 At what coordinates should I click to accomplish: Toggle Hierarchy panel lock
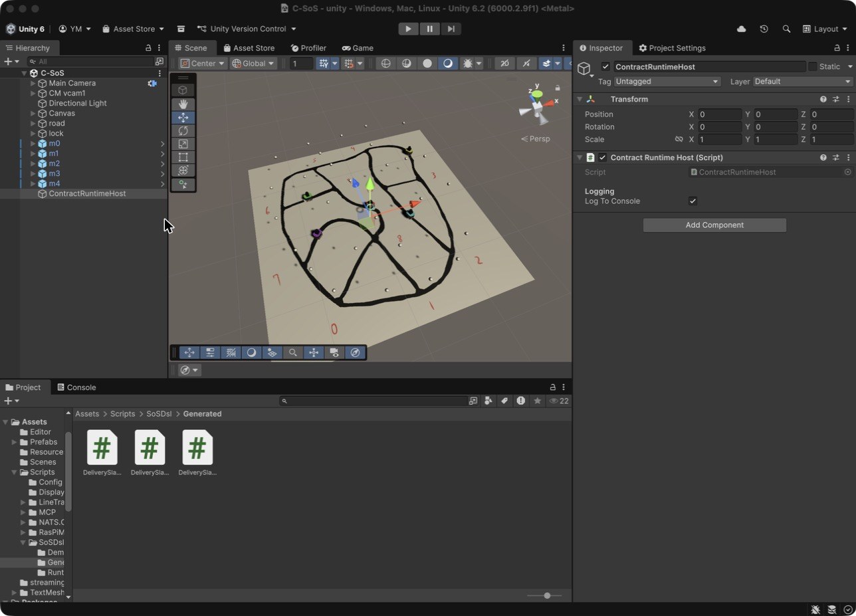point(148,48)
